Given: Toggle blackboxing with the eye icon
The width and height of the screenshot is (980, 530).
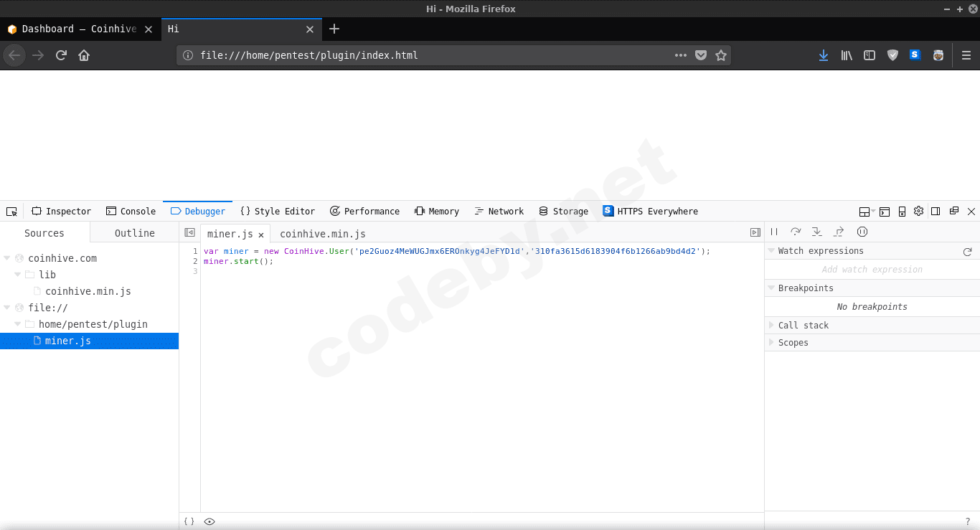Looking at the screenshot, I should tap(209, 521).
